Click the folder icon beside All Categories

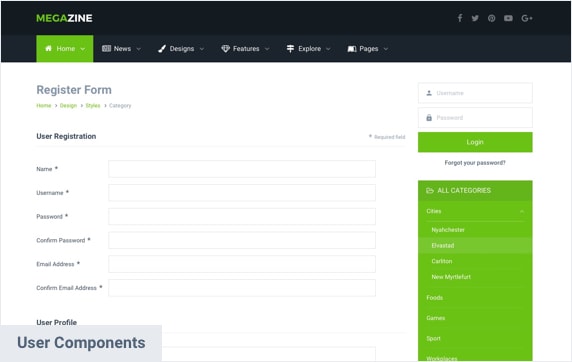point(430,190)
